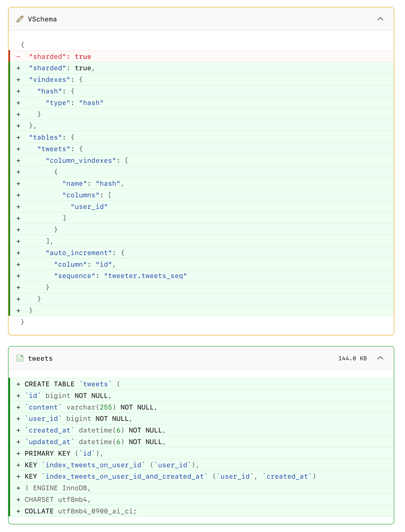Select the tweeter.tweets_seq sequence reference
This screenshot has height=532, width=405.
146,276
